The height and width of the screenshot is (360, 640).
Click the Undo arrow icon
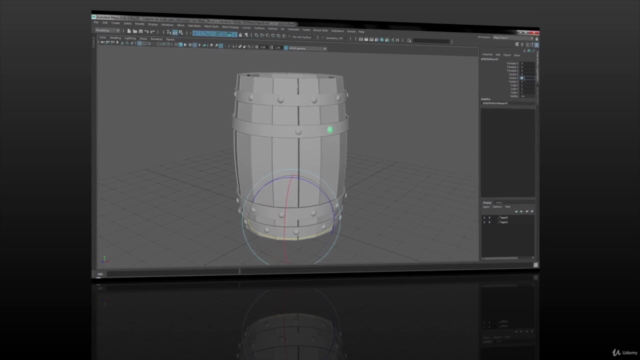pos(147,32)
